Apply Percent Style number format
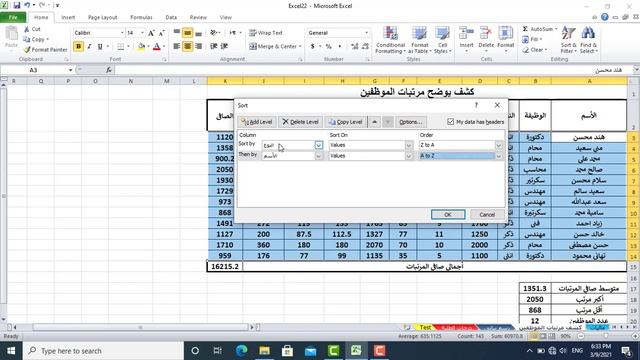 tap(329, 47)
